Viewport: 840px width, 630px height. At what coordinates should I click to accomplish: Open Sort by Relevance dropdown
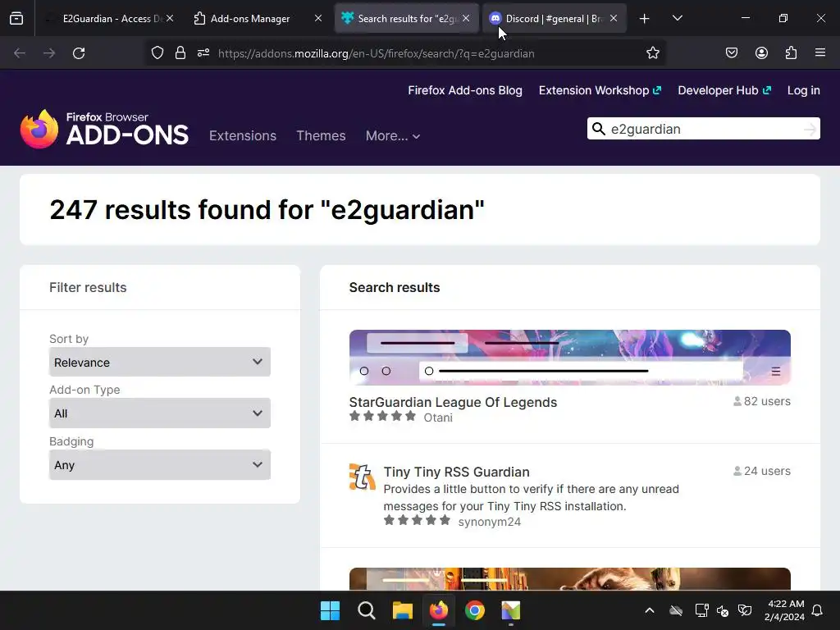[x=160, y=362]
